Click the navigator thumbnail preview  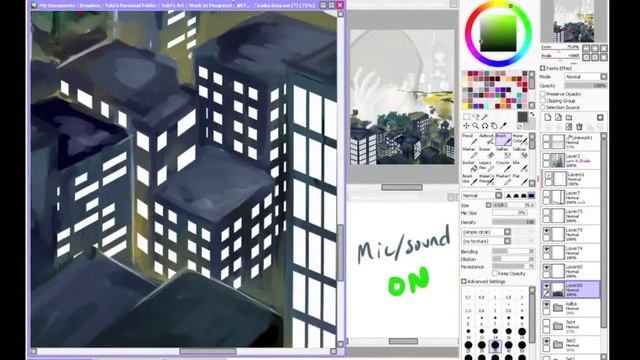tap(573, 21)
